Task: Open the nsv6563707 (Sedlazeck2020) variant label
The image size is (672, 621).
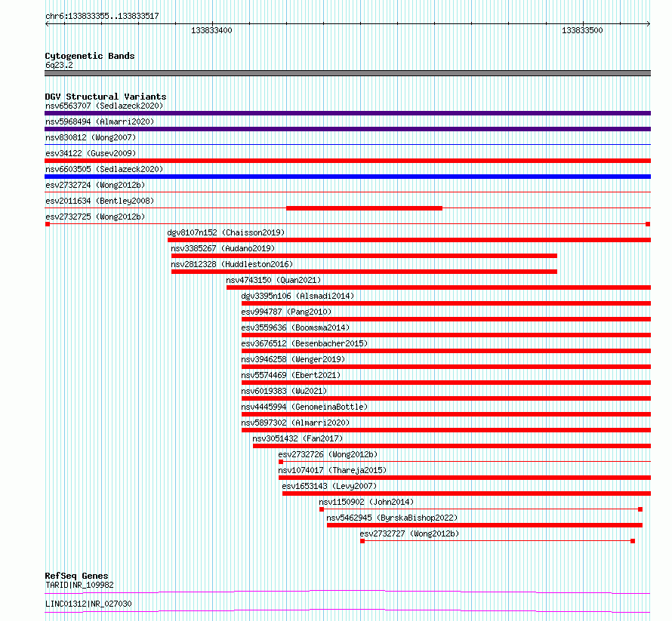Action: [103, 106]
